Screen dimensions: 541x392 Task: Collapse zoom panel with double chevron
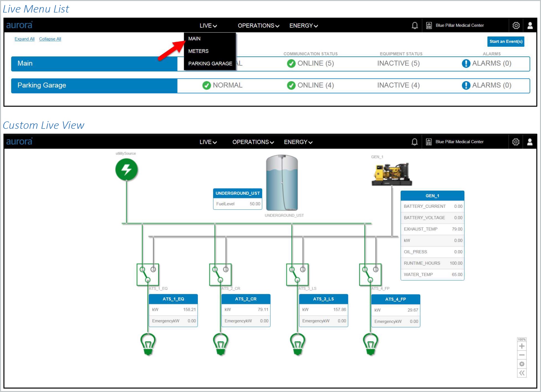[522, 373]
